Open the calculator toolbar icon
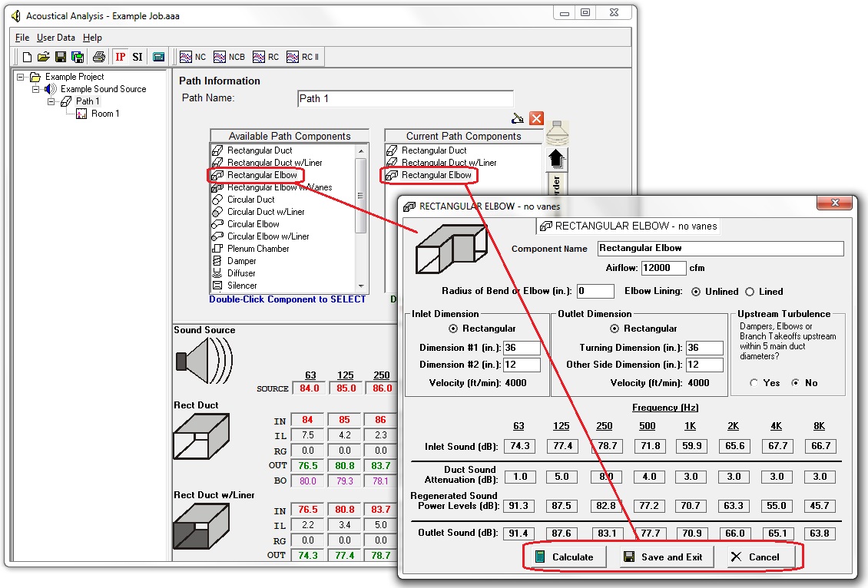The width and height of the screenshot is (868, 588). click(x=159, y=57)
